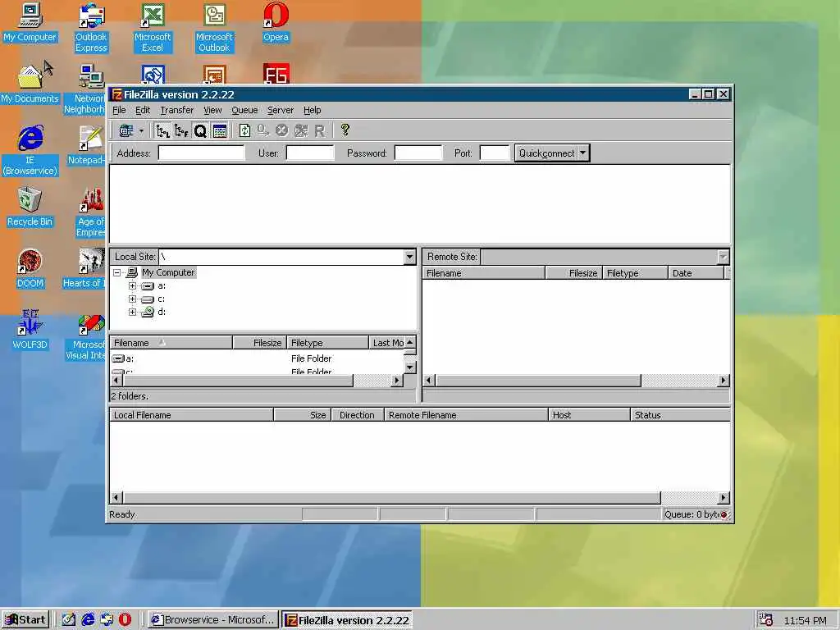Click the Help question mark icon

coord(345,130)
